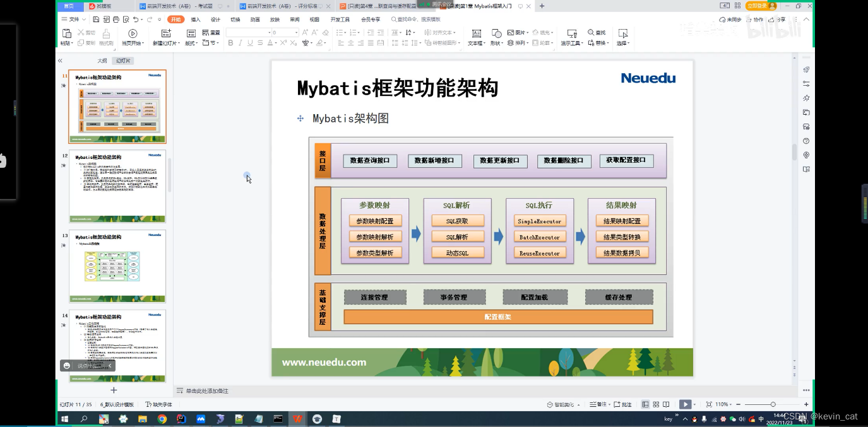Click the zoom in plus button
This screenshot has width=868, height=427.
[x=806, y=404]
